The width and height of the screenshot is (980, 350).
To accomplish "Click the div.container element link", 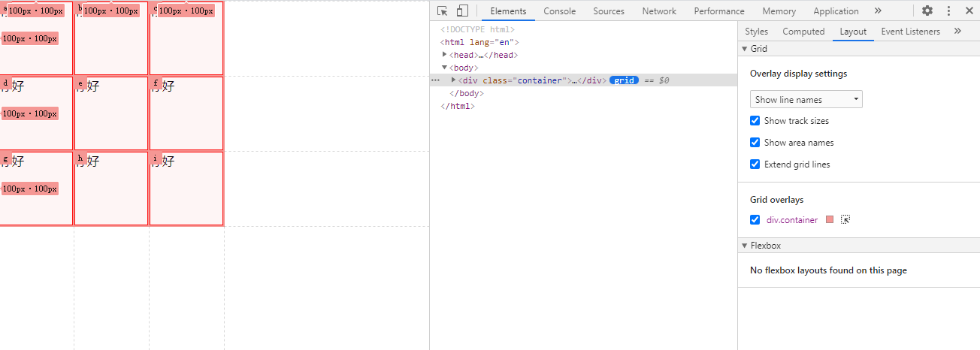I will (x=792, y=220).
